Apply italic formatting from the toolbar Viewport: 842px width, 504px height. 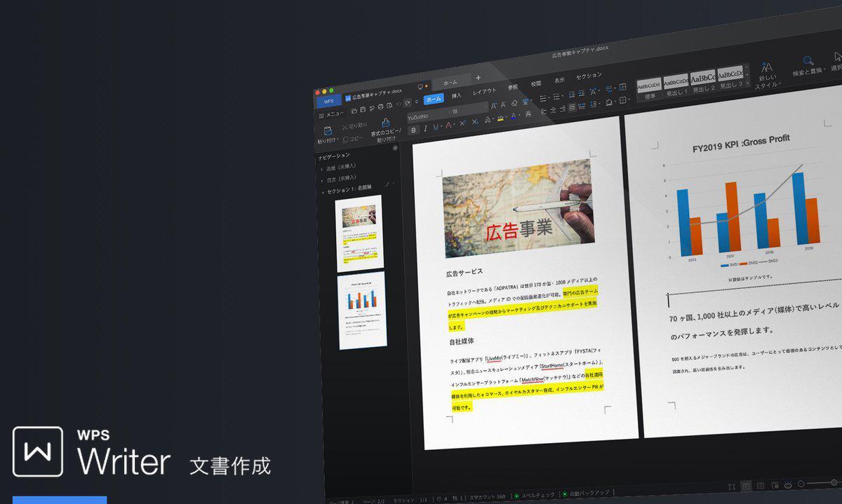(425, 128)
